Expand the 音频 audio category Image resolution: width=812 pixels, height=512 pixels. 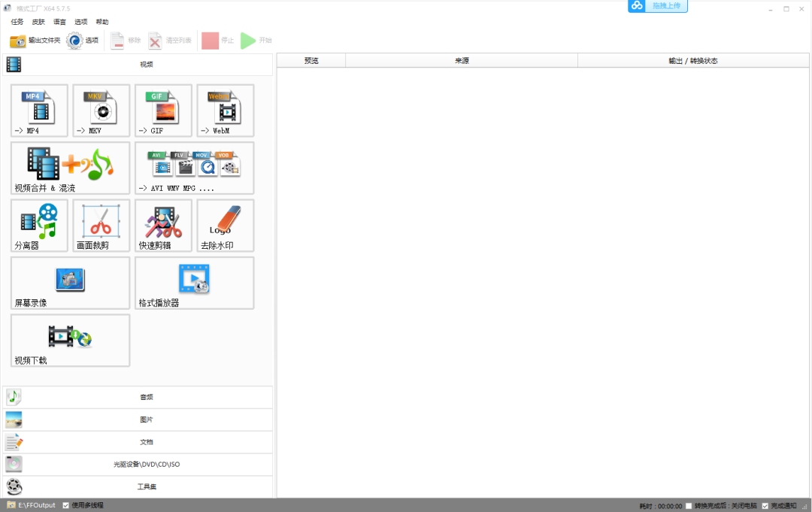(146, 397)
